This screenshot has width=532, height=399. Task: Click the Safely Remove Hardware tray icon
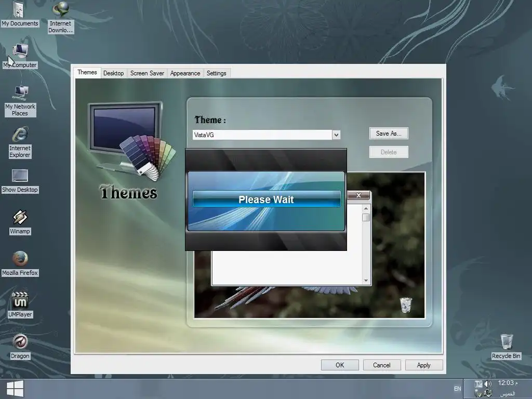(x=478, y=394)
